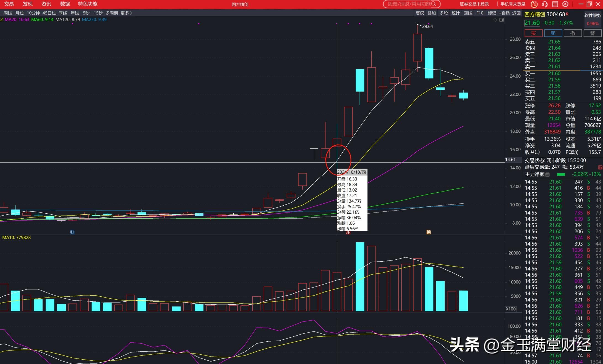Toggle 复权 price adjustment
The image size is (603, 364).
(x=420, y=13)
